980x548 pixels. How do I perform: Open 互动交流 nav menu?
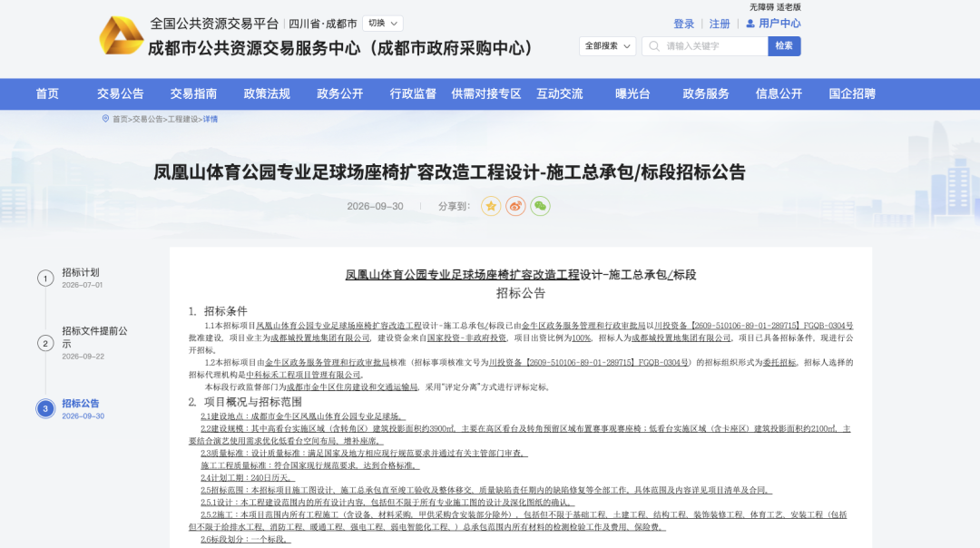pyautogui.click(x=559, y=93)
